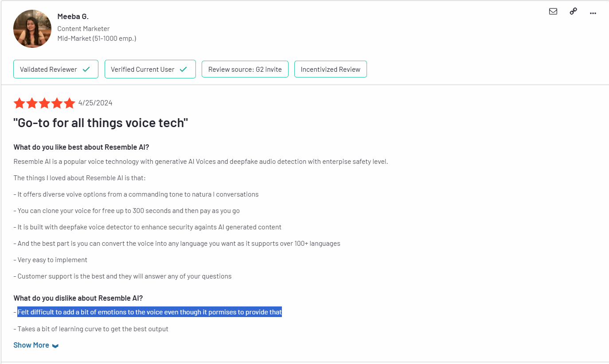Select the Incentivized Review badge

[330, 69]
